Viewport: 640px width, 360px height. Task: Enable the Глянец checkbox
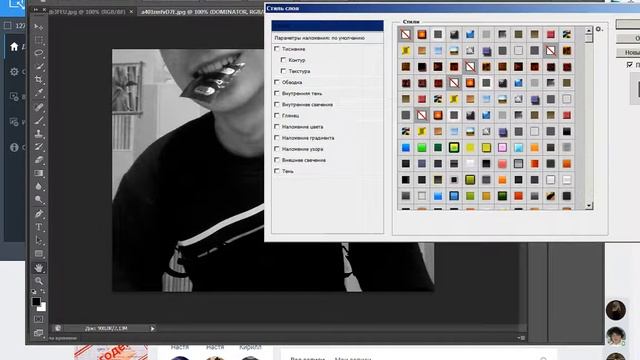click(x=277, y=116)
